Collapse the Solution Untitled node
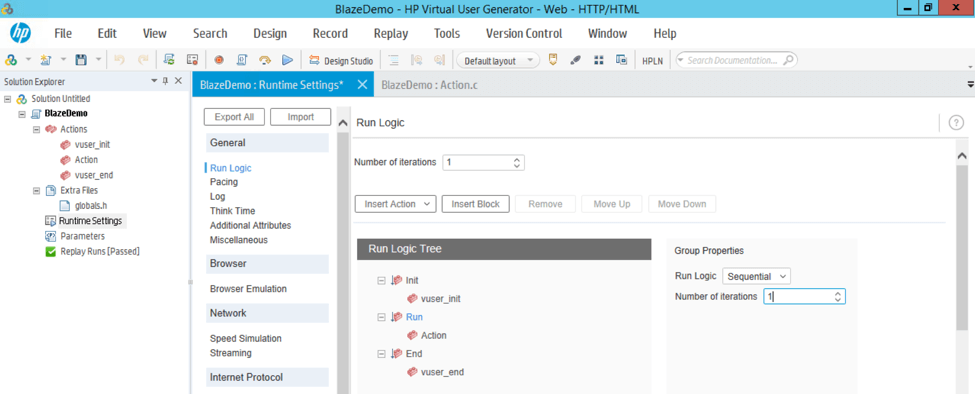Screen dimensions: 975x394 coord(7,99)
